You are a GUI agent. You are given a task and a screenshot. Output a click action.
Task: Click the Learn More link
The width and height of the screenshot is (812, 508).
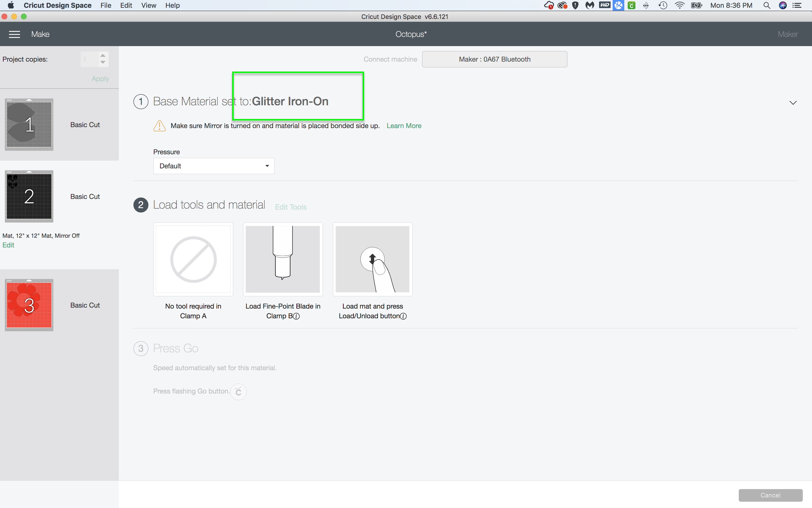pos(404,126)
